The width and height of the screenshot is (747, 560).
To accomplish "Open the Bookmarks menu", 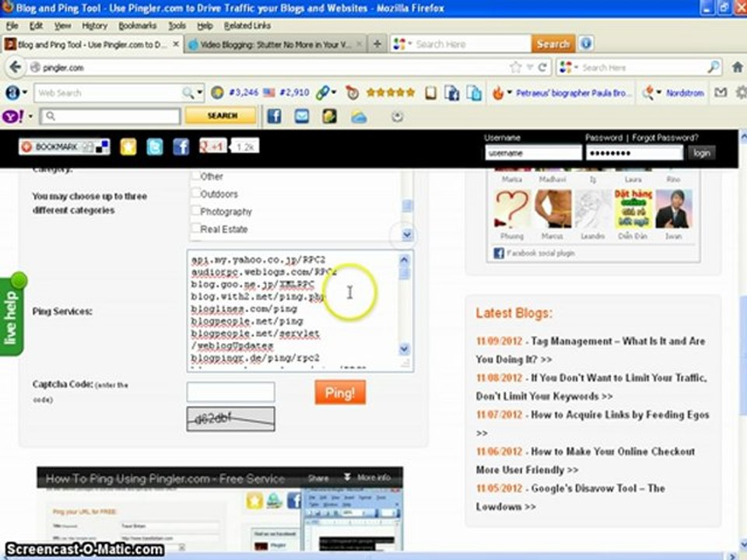I will [x=137, y=26].
